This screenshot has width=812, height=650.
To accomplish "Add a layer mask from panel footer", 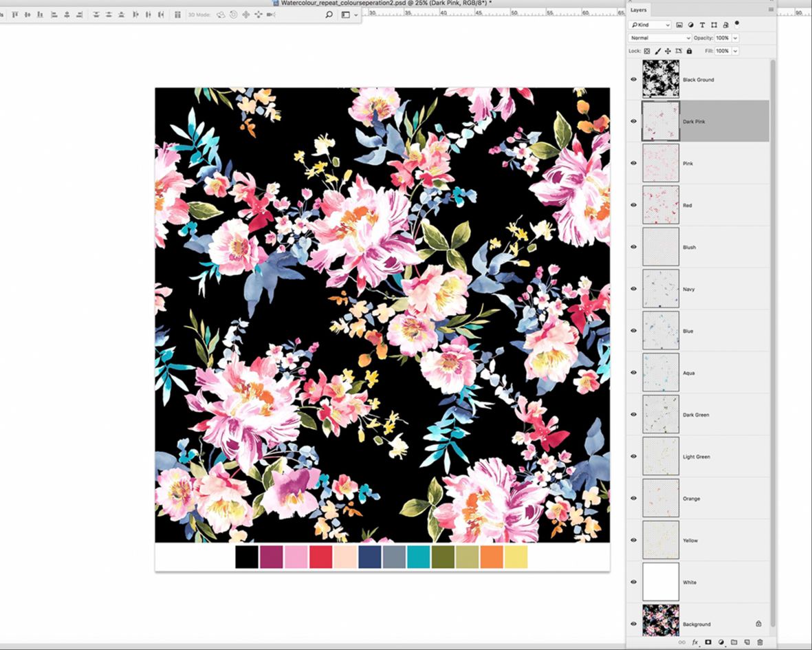I will coord(707,642).
